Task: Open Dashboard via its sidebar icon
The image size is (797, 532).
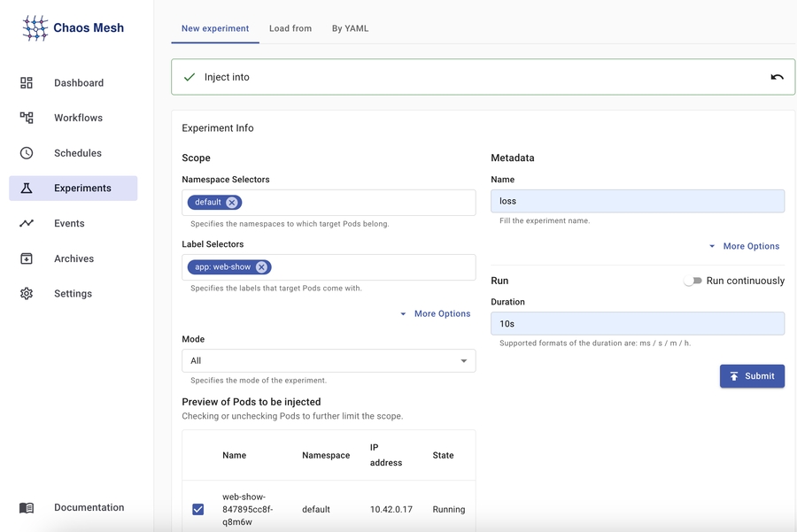Action: (x=27, y=83)
